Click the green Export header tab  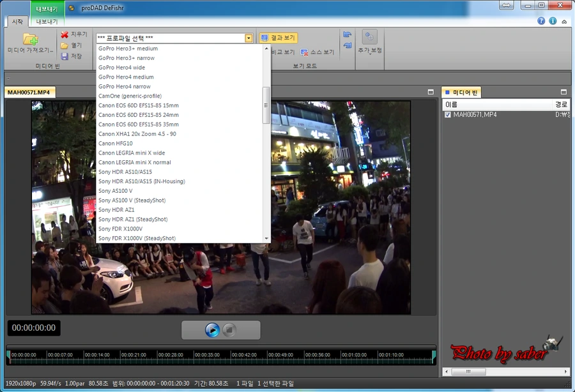(47, 9)
